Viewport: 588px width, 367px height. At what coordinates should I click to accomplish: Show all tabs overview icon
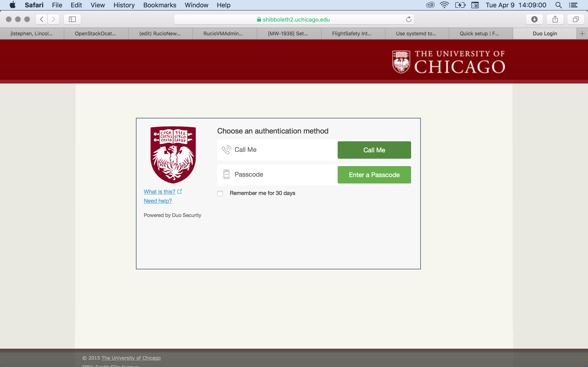[576, 19]
